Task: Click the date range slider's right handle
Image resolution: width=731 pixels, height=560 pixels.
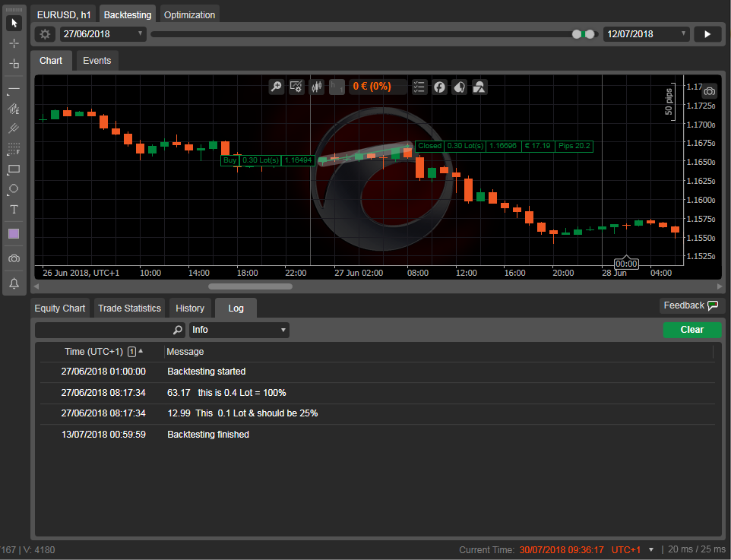Action: click(x=590, y=34)
